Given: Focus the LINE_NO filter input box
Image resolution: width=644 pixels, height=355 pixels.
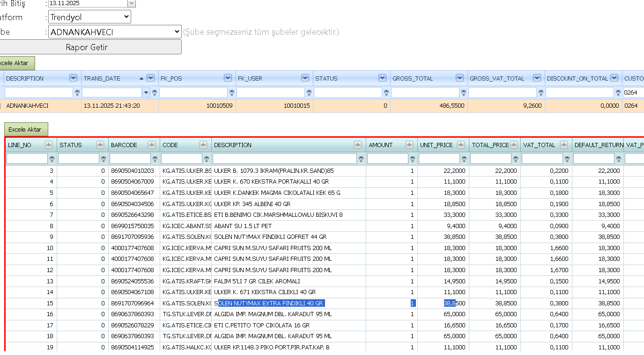Looking at the screenshot, I should (x=27, y=159).
